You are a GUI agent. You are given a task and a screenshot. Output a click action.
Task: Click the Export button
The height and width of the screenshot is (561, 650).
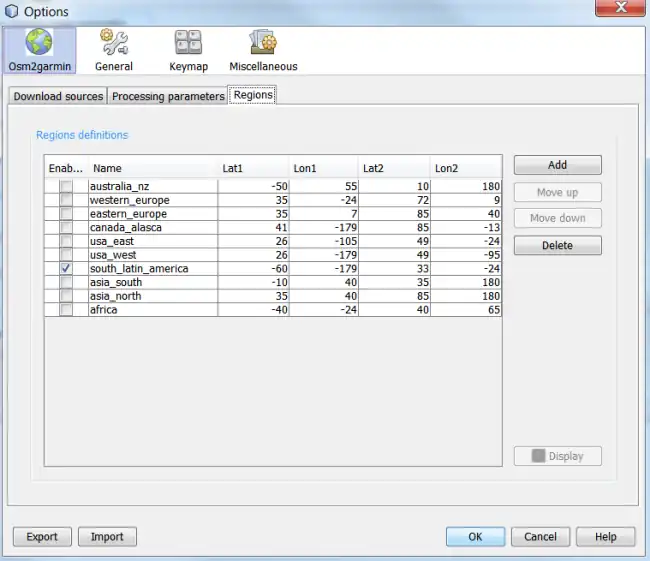(x=42, y=537)
